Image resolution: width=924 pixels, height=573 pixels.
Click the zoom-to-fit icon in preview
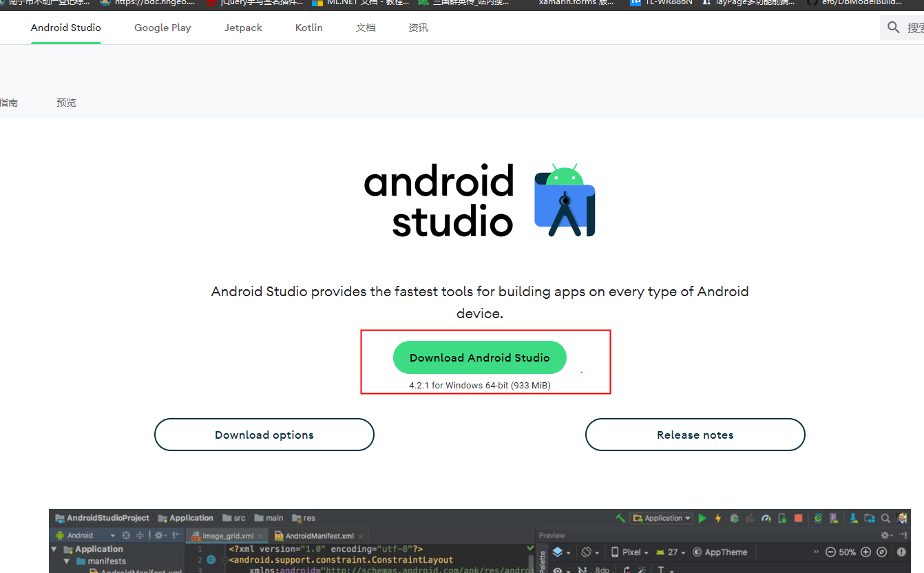881,552
